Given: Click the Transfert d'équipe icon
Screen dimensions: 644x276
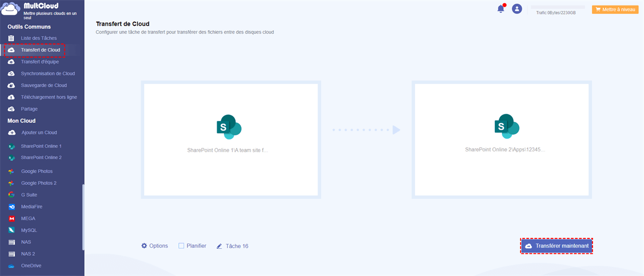Looking at the screenshot, I should point(11,62).
